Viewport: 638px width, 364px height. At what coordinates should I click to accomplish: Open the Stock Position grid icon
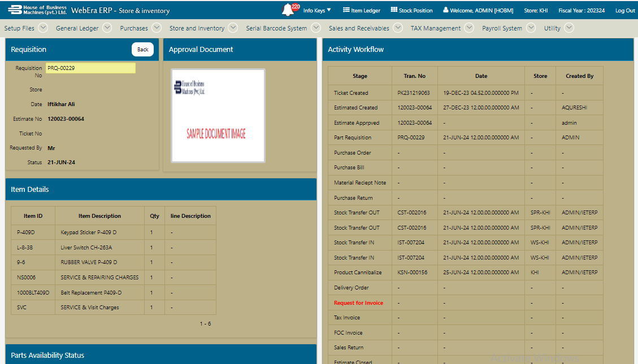(x=394, y=10)
